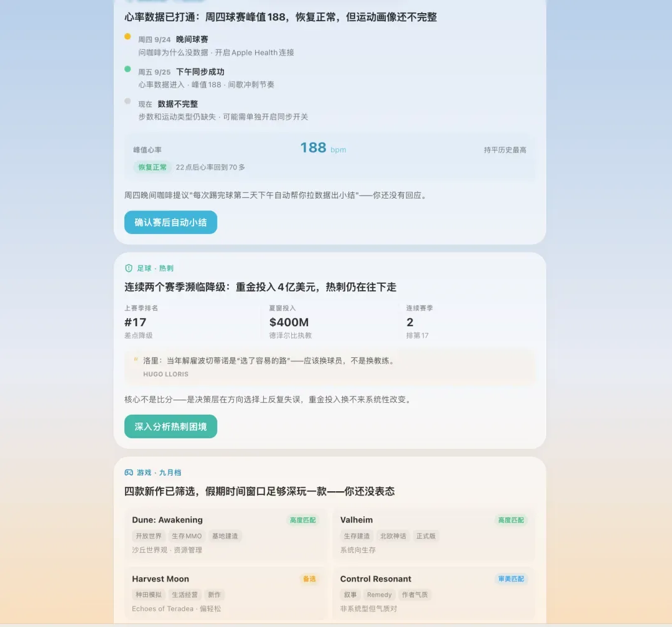
Task: Click the 周五 9/25 date label
Action: (x=154, y=72)
